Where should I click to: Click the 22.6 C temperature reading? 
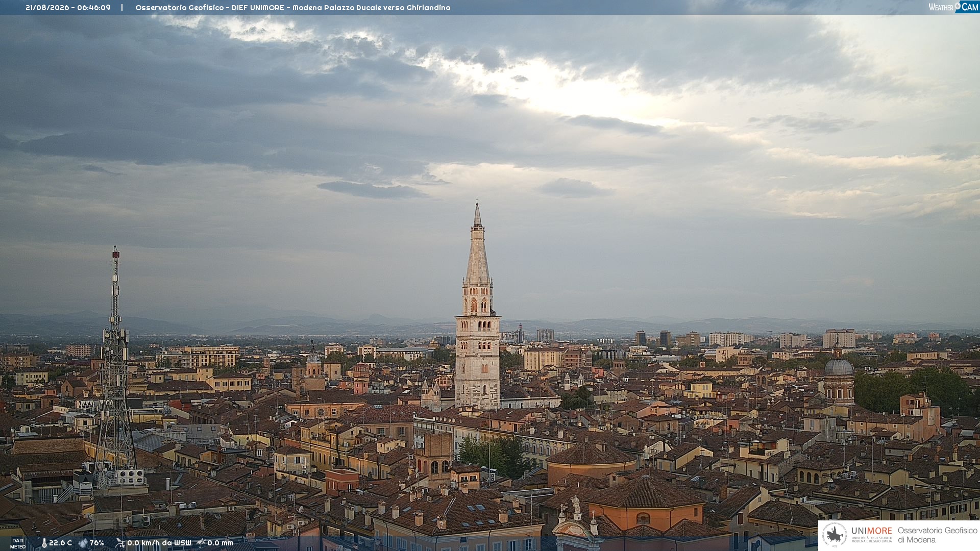(x=60, y=543)
